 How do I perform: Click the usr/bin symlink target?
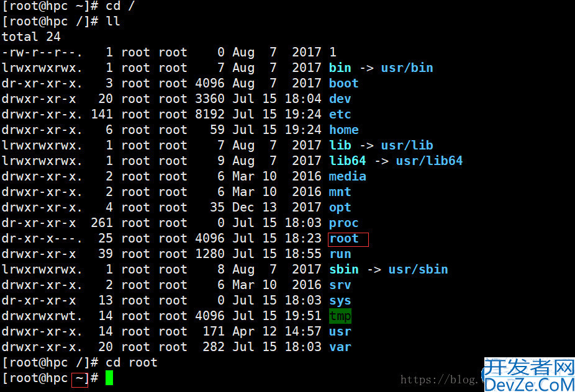(407, 68)
